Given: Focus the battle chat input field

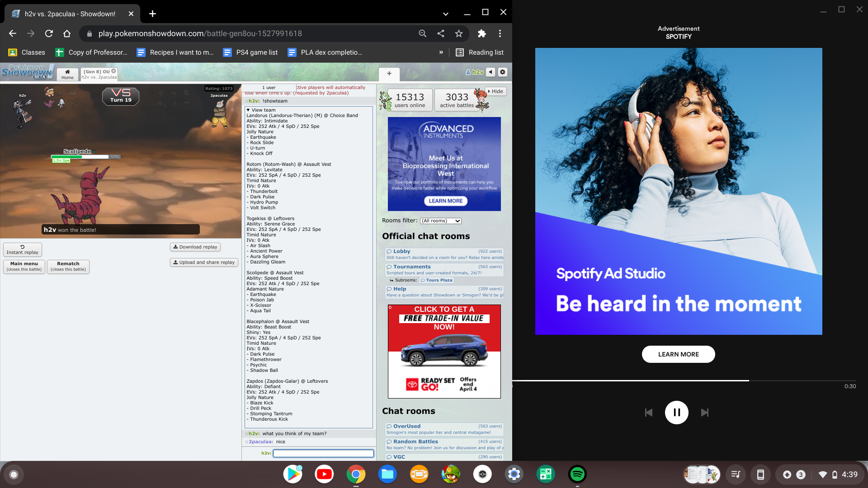Looking at the screenshot, I should pyautogui.click(x=323, y=453).
